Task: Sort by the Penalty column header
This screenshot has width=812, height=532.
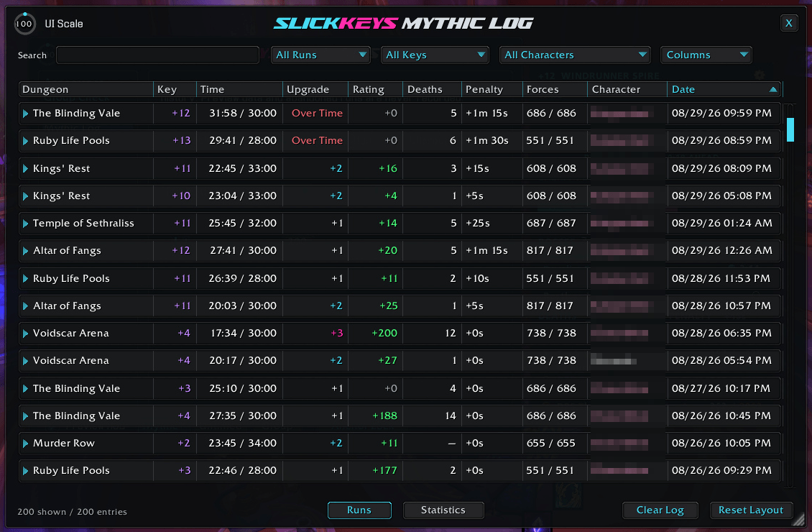Action: point(492,89)
